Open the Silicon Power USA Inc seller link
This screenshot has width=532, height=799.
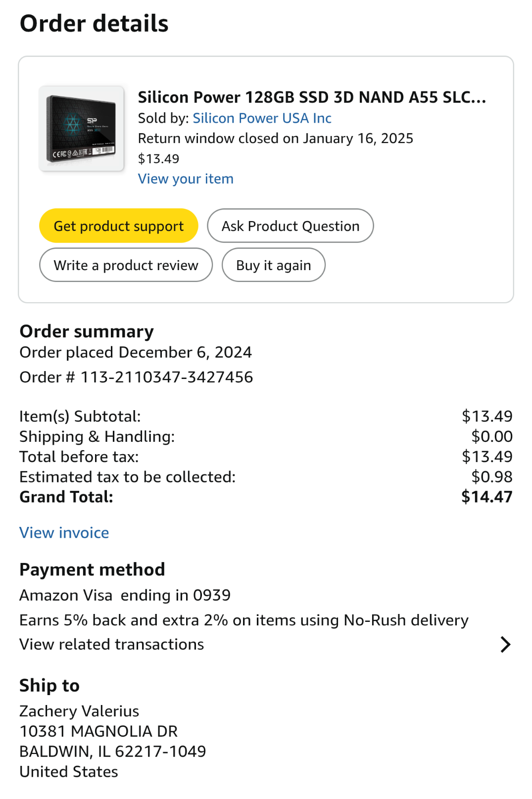tap(262, 118)
